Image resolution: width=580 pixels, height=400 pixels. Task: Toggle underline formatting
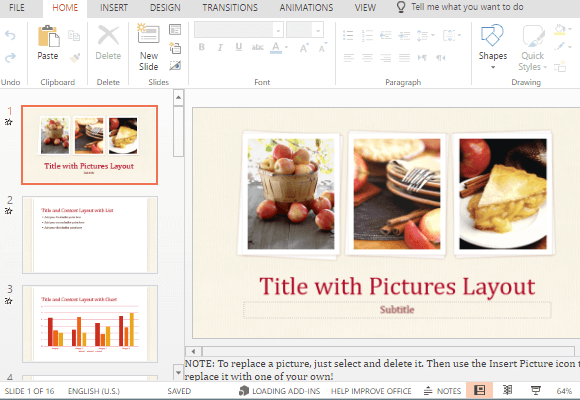coord(239,47)
